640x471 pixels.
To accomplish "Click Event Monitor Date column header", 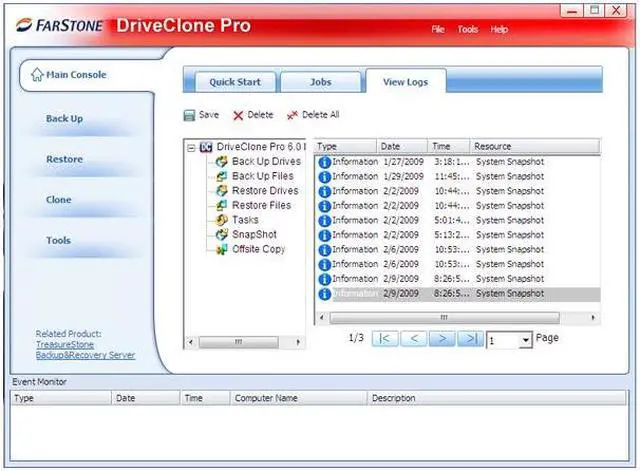I will pos(146,398).
